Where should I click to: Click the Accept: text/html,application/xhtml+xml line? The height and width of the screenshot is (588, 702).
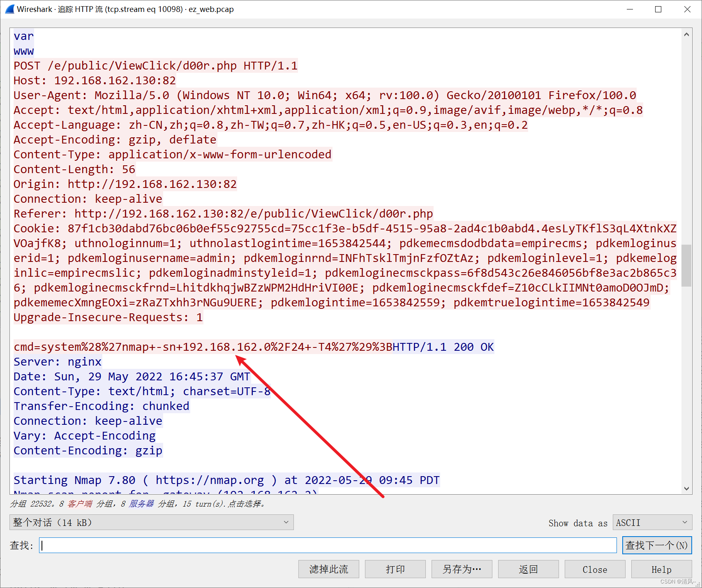coord(328,110)
